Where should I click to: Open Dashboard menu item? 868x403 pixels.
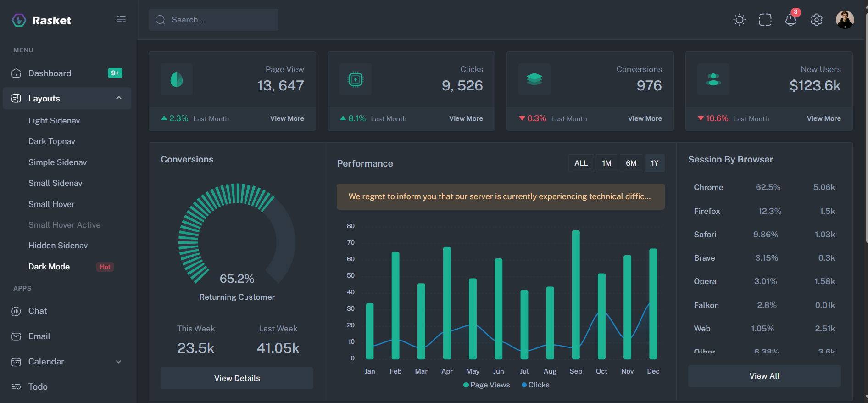[67, 73]
